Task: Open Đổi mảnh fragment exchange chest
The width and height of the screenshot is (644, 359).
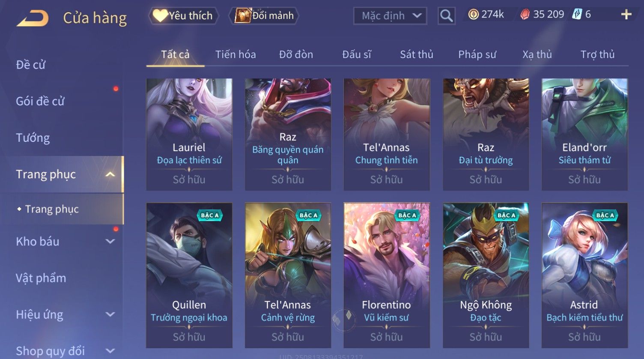Action: (264, 16)
